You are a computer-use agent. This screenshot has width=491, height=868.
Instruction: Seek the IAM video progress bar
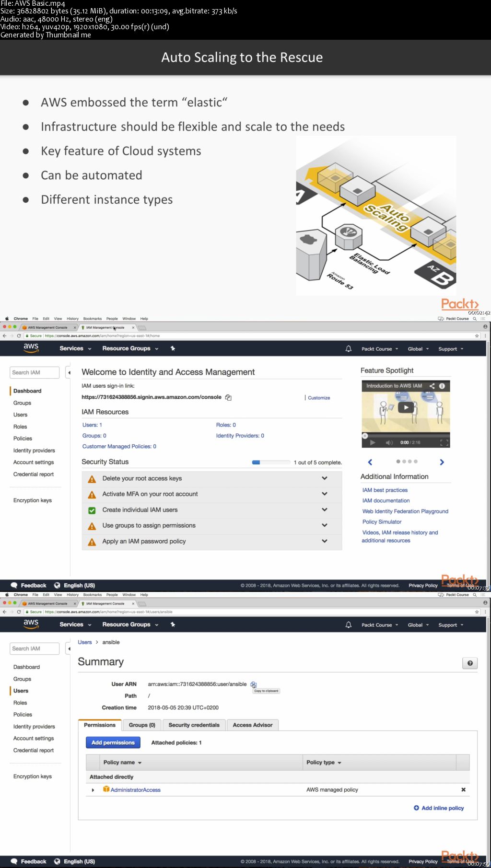(x=406, y=436)
